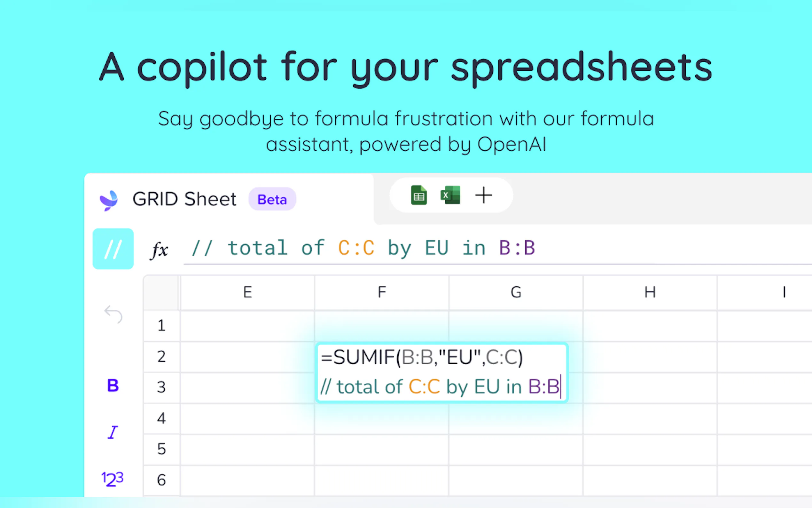Select column G header

516,292
